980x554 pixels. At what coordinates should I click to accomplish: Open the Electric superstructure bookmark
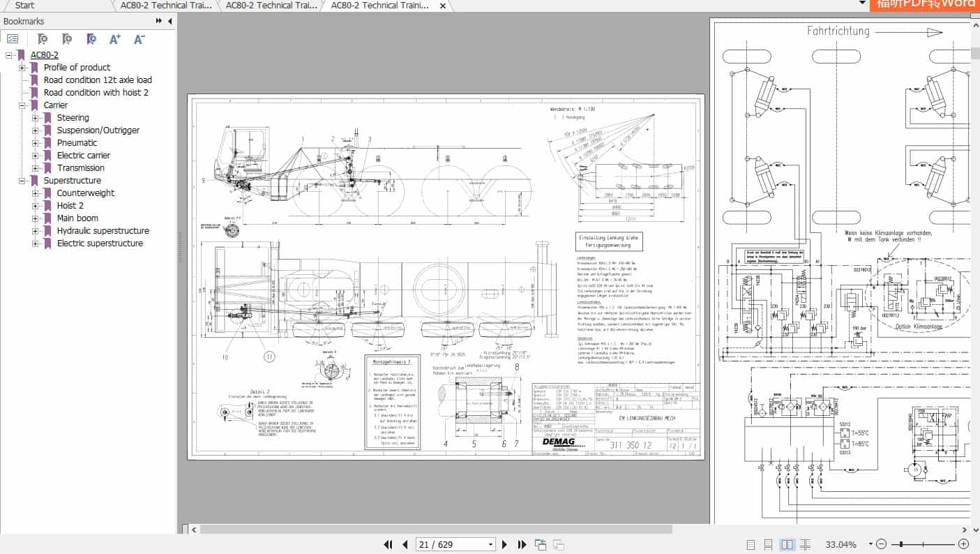[x=100, y=243]
